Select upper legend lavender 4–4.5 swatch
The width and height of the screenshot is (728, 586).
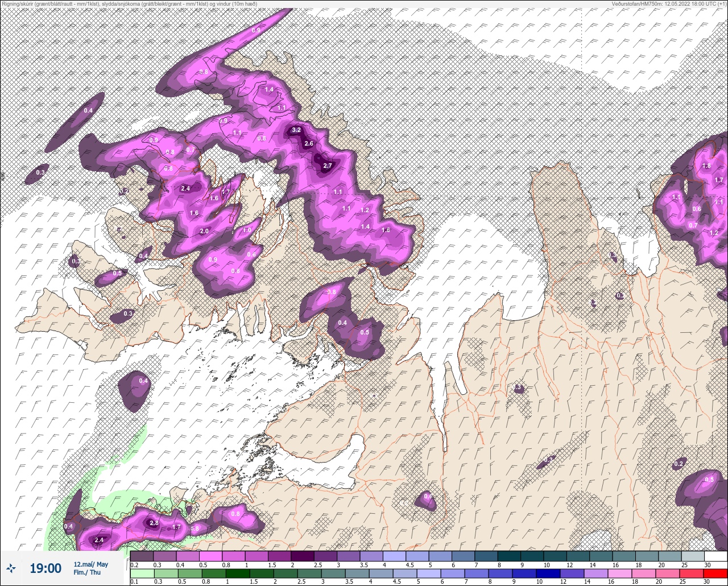pos(394,556)
